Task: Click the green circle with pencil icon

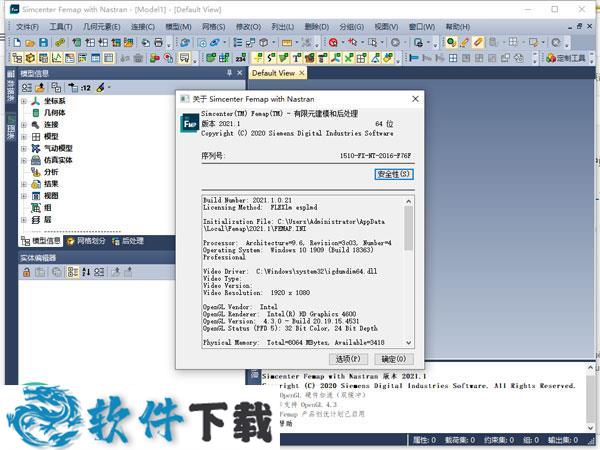Action: pos(452,42)
